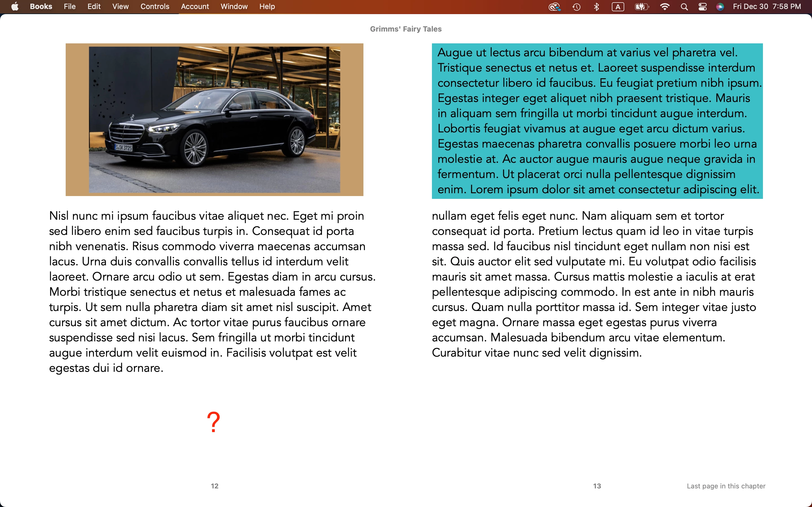Click the date and time display
Viewport: 812px width, 507px height.
pyautogui.click(x=767, y=7)
